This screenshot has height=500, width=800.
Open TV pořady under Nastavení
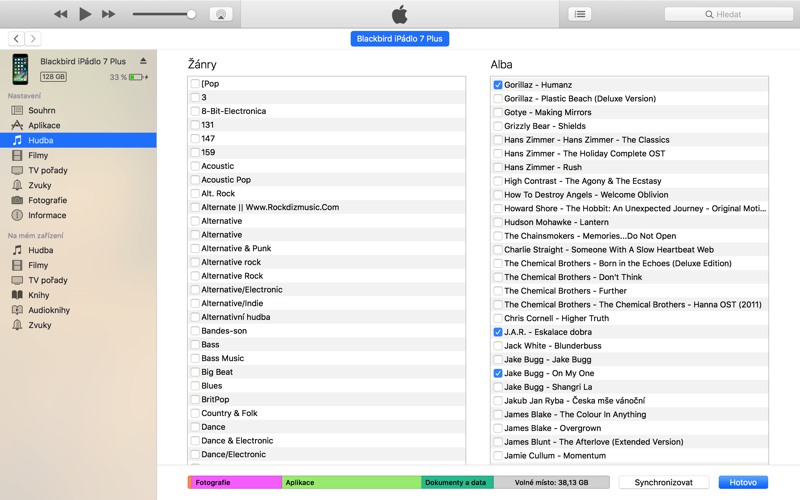(47, 170)
